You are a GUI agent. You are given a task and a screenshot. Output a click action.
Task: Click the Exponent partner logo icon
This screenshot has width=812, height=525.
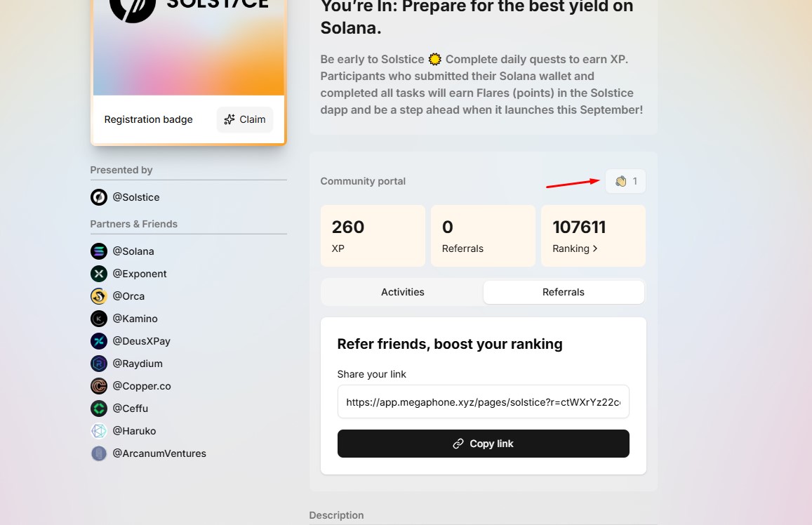click(99, 274)
